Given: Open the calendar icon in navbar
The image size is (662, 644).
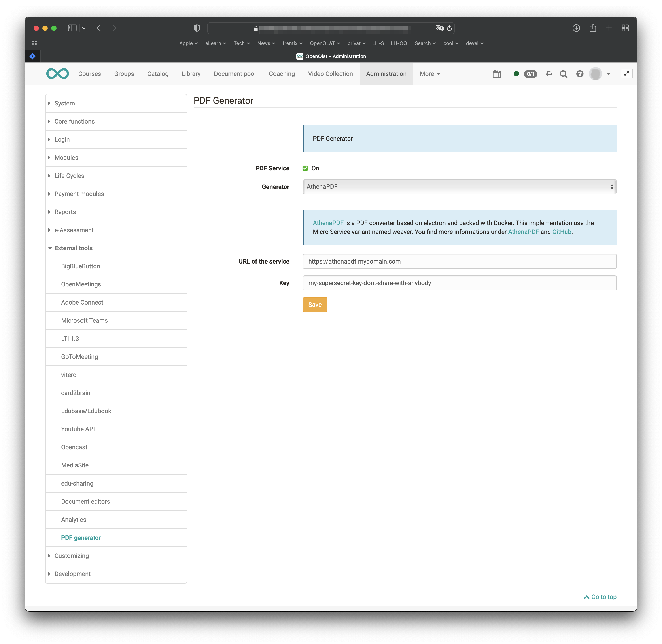Looking at the screenshot, I should pos(496,74).
